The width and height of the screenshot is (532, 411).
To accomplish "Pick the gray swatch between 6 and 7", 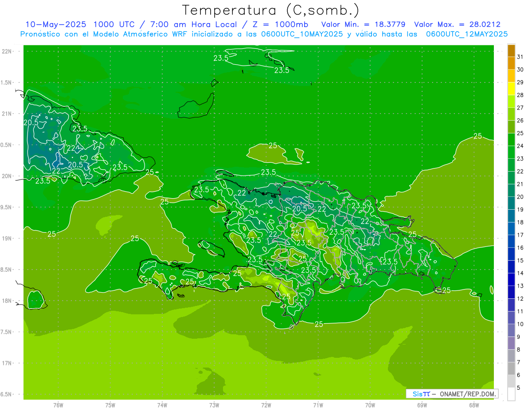I will [511, 369].
